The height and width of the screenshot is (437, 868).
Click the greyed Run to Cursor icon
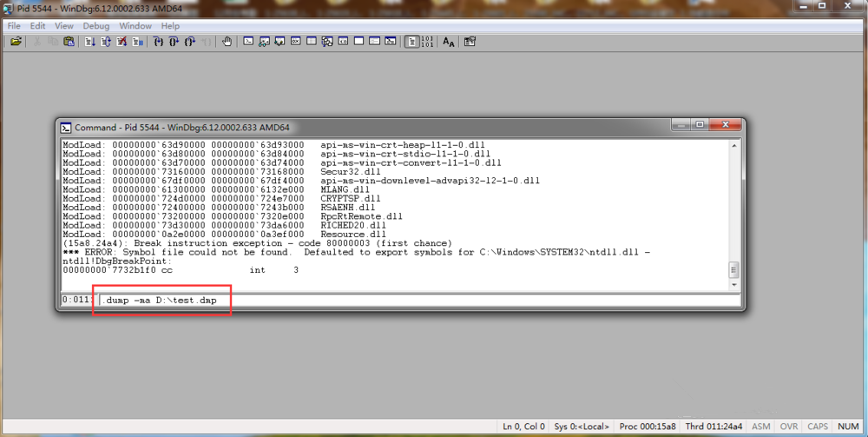[x=206, y=42]
